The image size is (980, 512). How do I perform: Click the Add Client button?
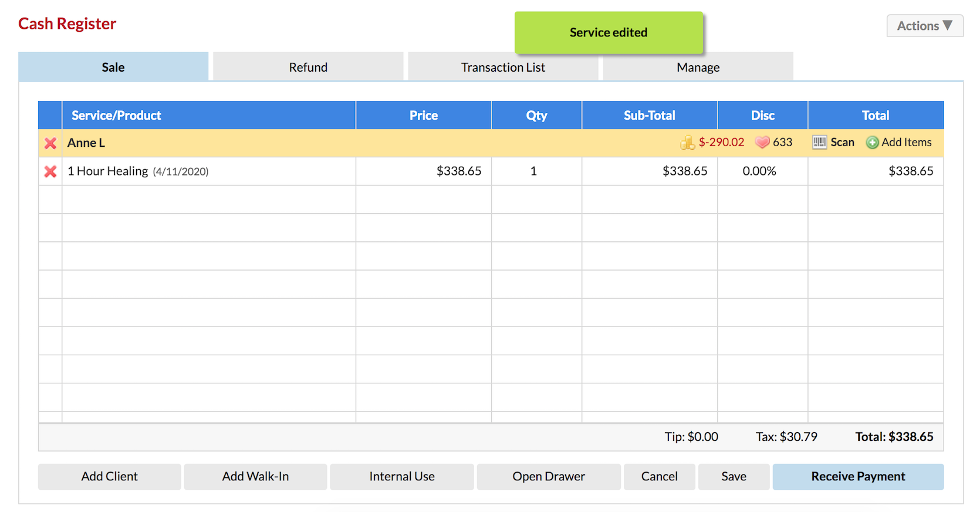(110, 477)
